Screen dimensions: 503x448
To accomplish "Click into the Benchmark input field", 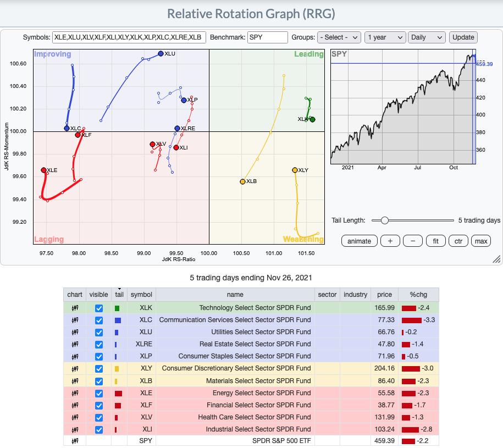I will pyautogui.click(x=268, y=37).
